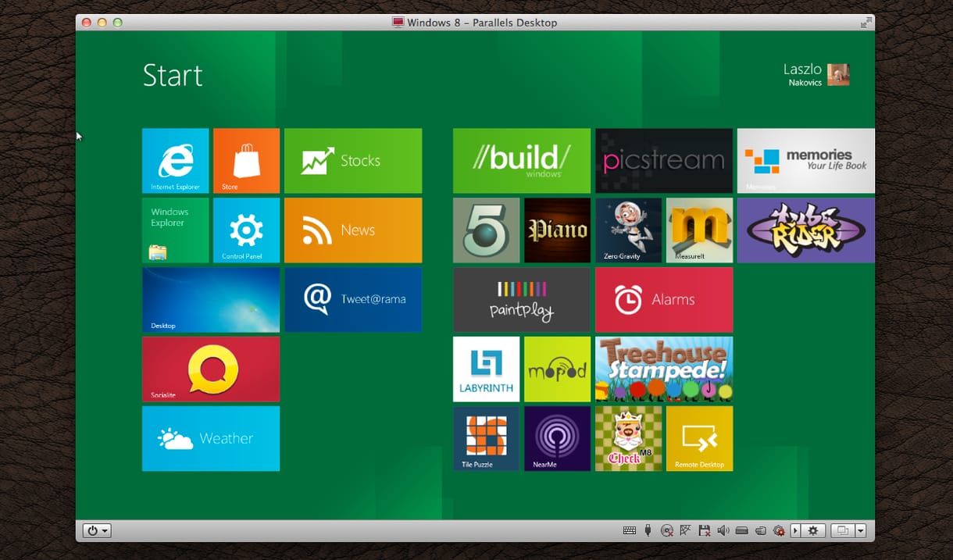Open the Memories Your Life Book tile

[x=806, y=161]
